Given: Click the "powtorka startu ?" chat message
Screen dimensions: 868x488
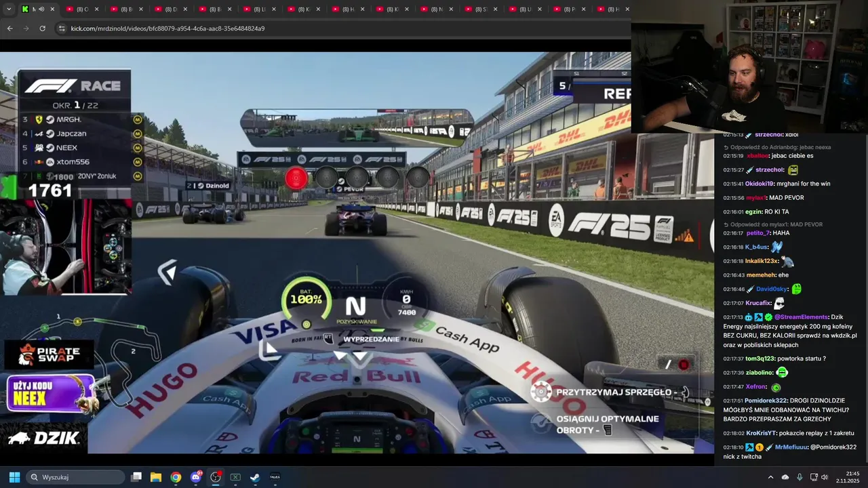Looking at the screenshot, I should (802, 359).
